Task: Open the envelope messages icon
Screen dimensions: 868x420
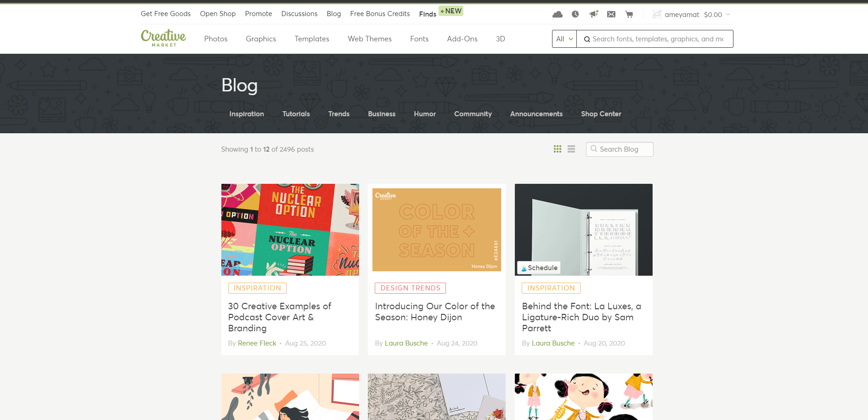Action: (611, 14)
